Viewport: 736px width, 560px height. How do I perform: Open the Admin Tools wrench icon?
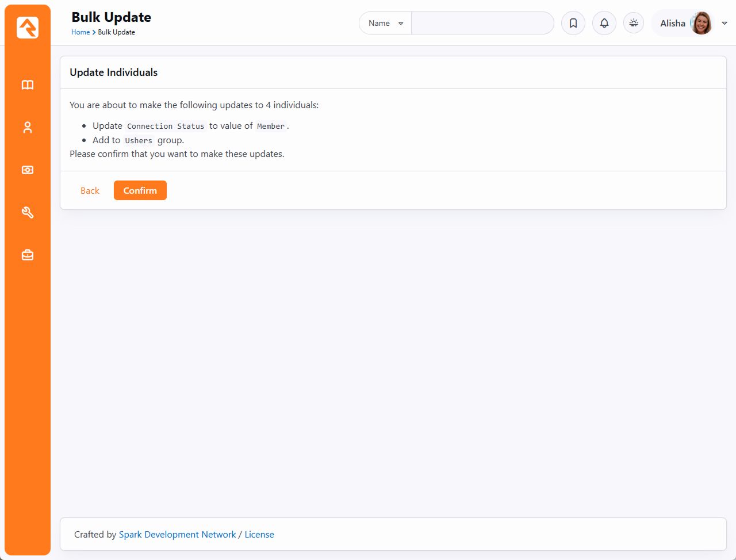click(28, 213)
